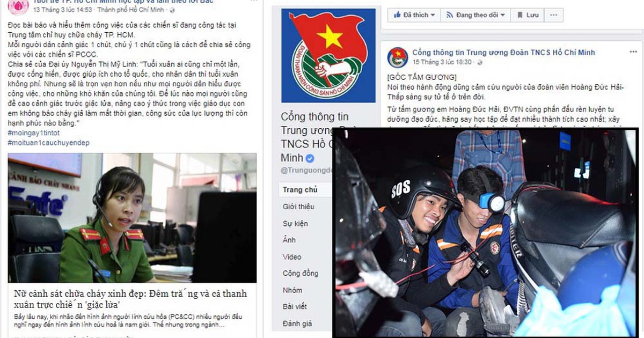Click the RSS feed icon on Đang theo dõi

click(450, 15)
